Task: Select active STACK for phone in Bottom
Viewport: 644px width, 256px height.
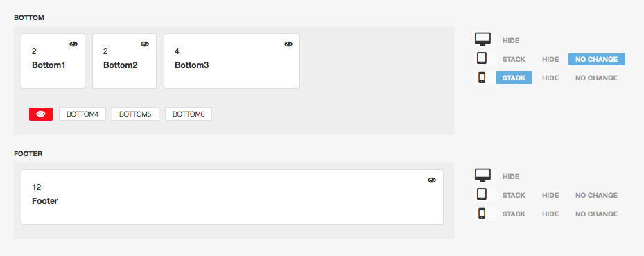Action: (514, 78)
